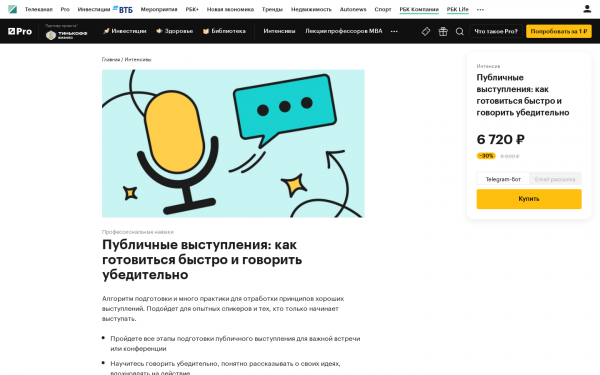This screenshot has width=600, height=375.
Task: Click the promo code ticket icon
Action: tap(426, 31)
